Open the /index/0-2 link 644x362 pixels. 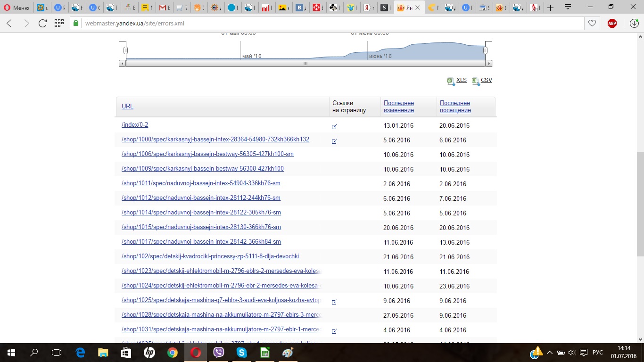click(135, 125)
